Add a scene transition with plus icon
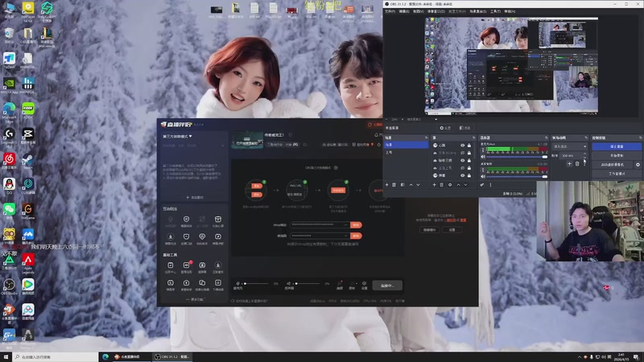This screenshot has width=644, height=362. tap(569, 164)
